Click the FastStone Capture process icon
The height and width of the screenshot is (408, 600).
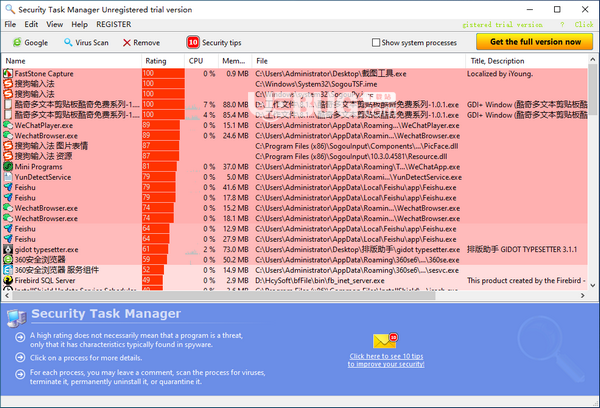pyautogui.click(x=8, y=73)
